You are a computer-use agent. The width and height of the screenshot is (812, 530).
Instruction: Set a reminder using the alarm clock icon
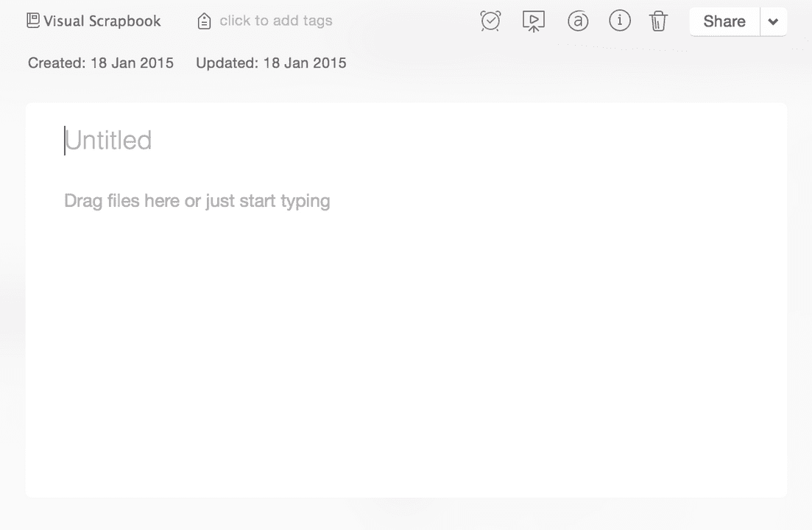[x=490, y=21]
